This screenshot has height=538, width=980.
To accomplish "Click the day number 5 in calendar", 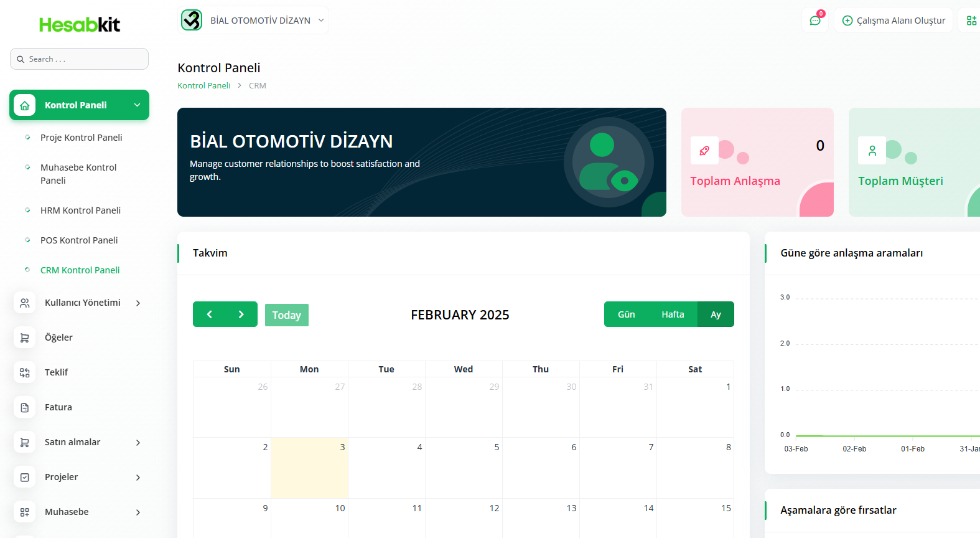I will (x=497, y=447).
